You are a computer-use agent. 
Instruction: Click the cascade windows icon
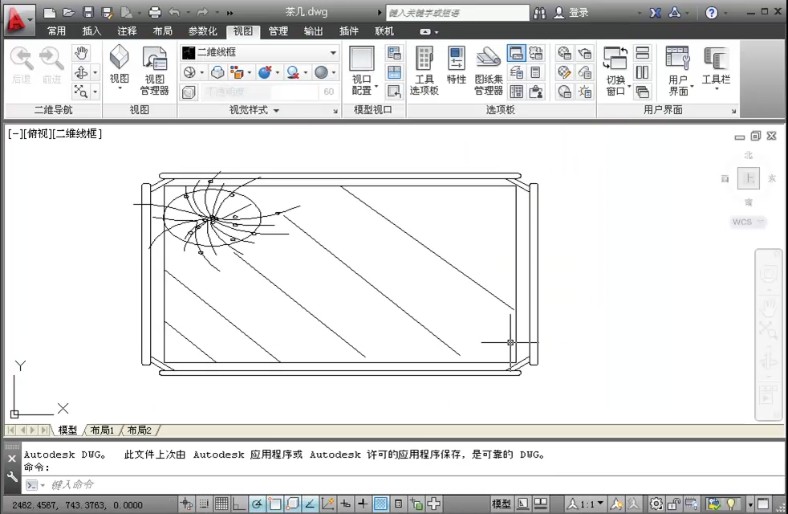pyautogui.click(x=642, y=91)
